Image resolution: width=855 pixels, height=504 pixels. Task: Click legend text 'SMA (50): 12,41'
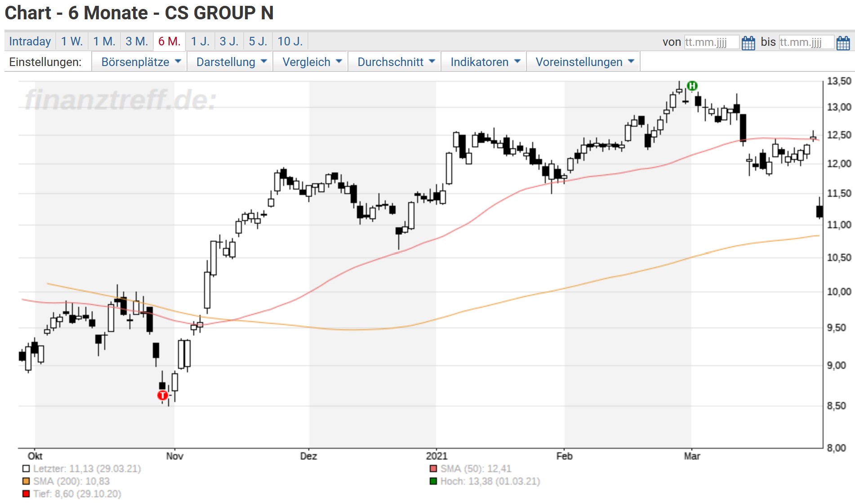(x=476, y=469)
